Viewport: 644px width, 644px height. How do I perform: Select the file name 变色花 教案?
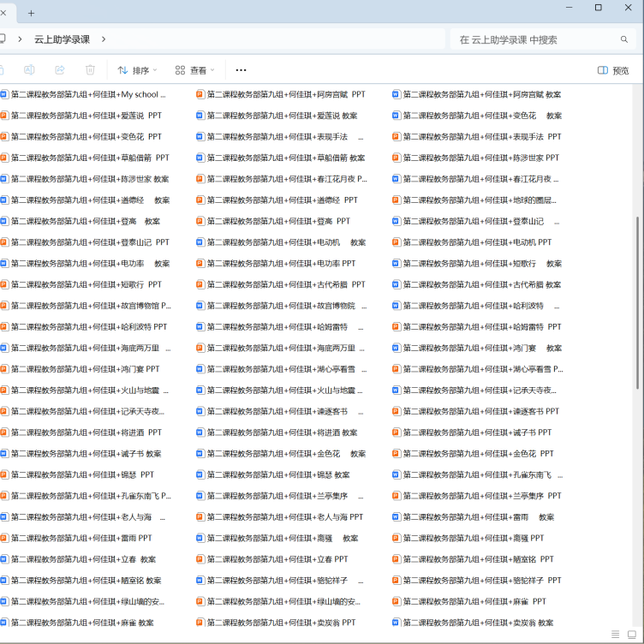pyautogui.click(x=482, y=116)
